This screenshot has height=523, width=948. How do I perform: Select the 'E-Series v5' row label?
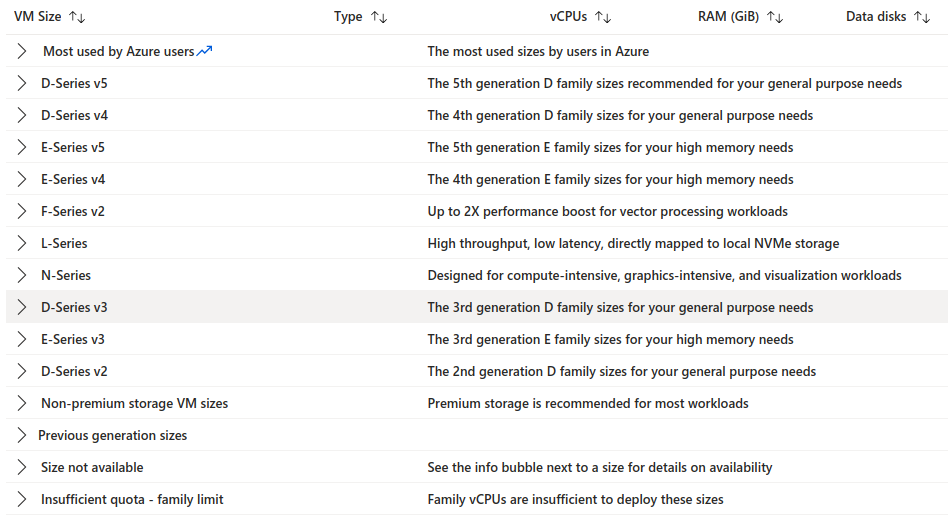click(73, 148)
